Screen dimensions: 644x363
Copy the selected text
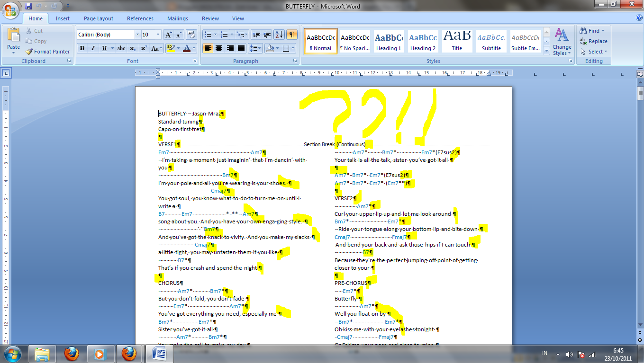36,41
